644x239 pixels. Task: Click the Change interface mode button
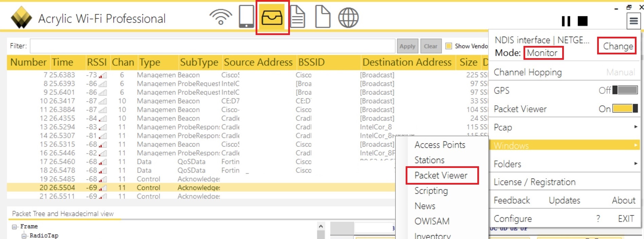(x=618, y=46)
